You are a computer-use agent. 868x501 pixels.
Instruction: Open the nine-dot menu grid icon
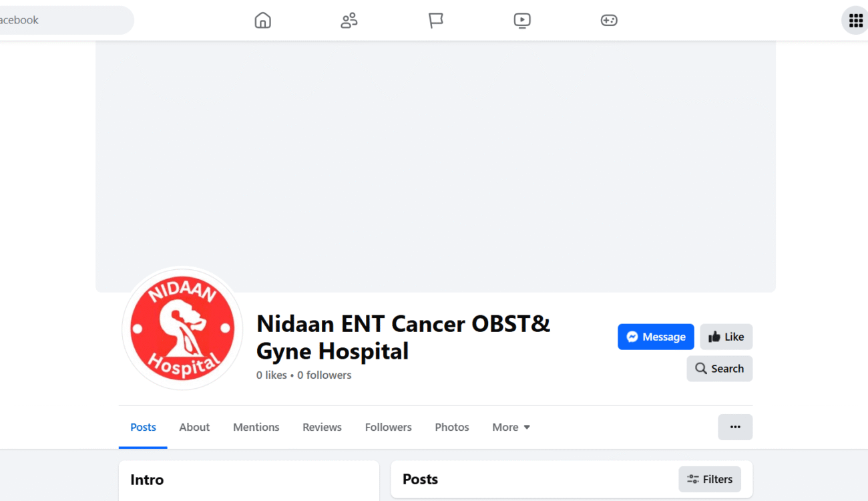click(x=855, y=20)
